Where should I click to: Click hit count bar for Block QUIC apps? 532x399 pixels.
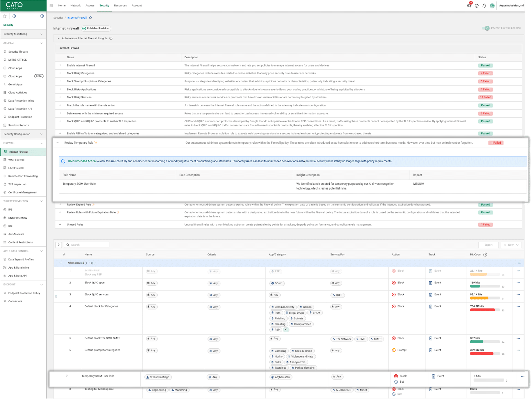pyautogui.click(x=485, y=286)
